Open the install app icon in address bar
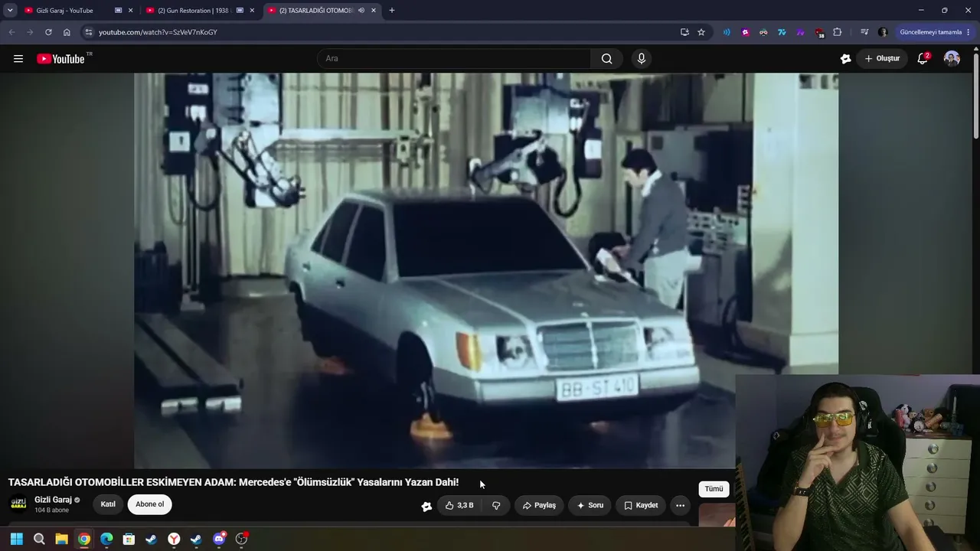 tap(684, 32)
